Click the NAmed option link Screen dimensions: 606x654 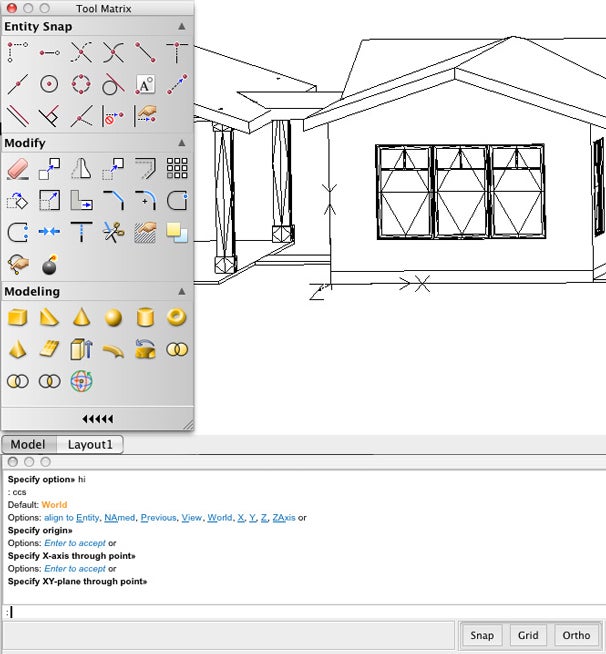coord(119,518)
